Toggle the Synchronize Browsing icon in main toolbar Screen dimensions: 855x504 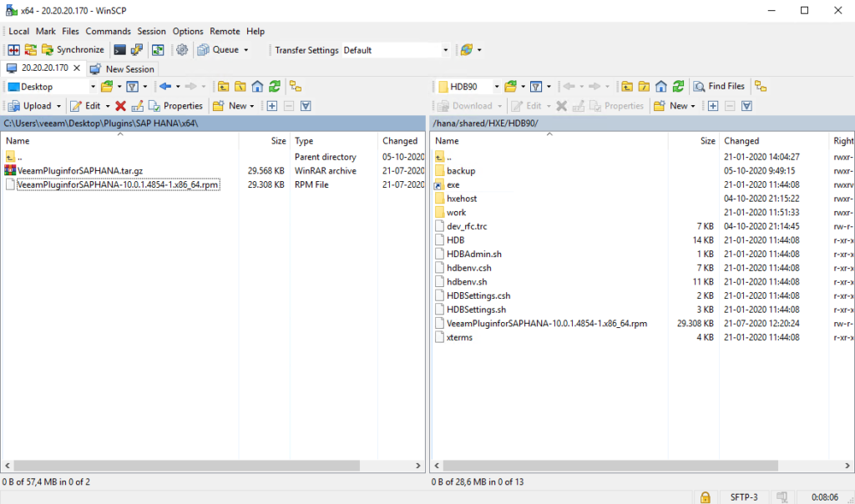pyautogui.click(x=158, y=50)
